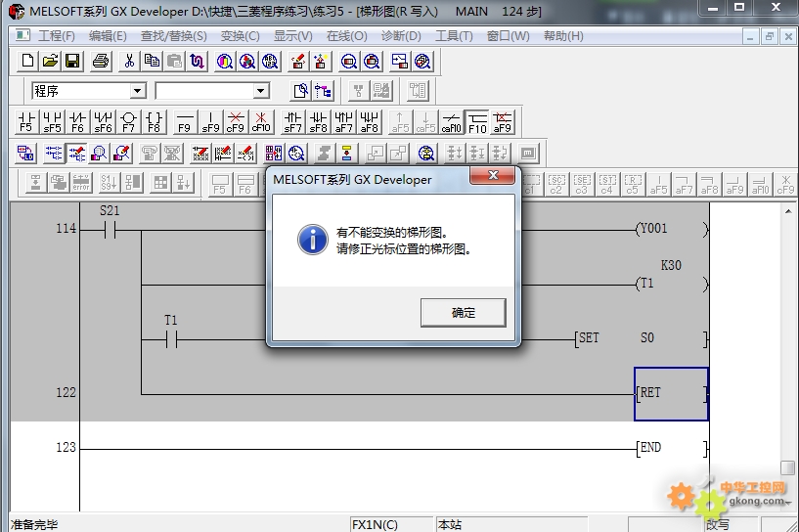Close the MELSOFT message dialog
The height and width of the screenshot is (532, 799).
(x=493, y=175)
